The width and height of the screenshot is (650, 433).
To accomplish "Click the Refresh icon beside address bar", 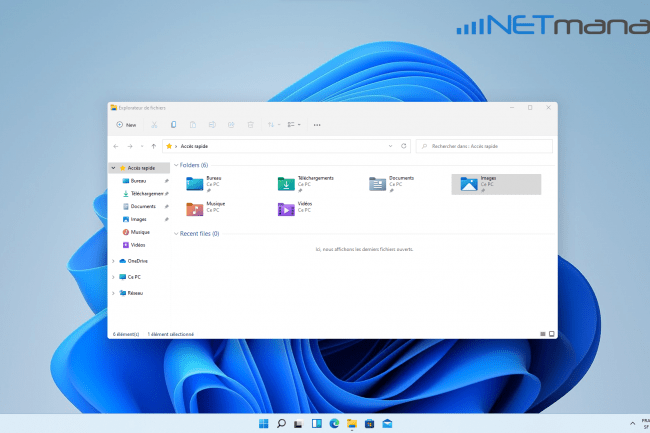I will pos(403,146).
